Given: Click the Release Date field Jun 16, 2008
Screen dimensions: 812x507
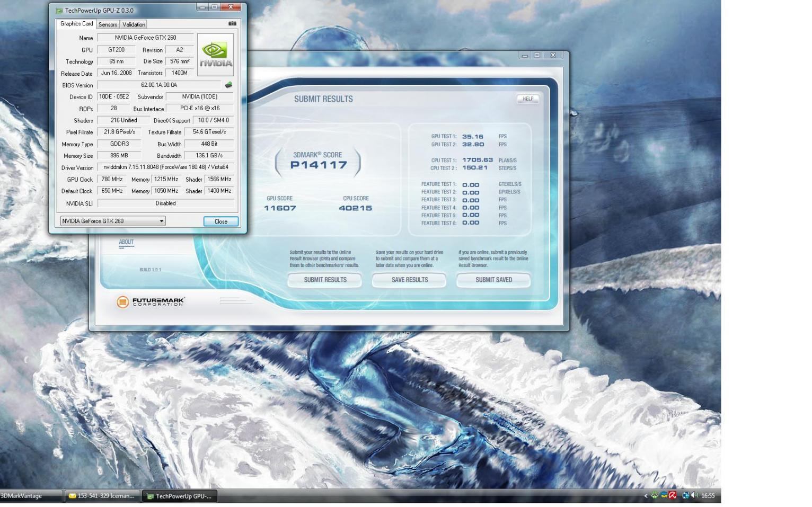Looking at the screenshot, I should (x=116, y=73).
